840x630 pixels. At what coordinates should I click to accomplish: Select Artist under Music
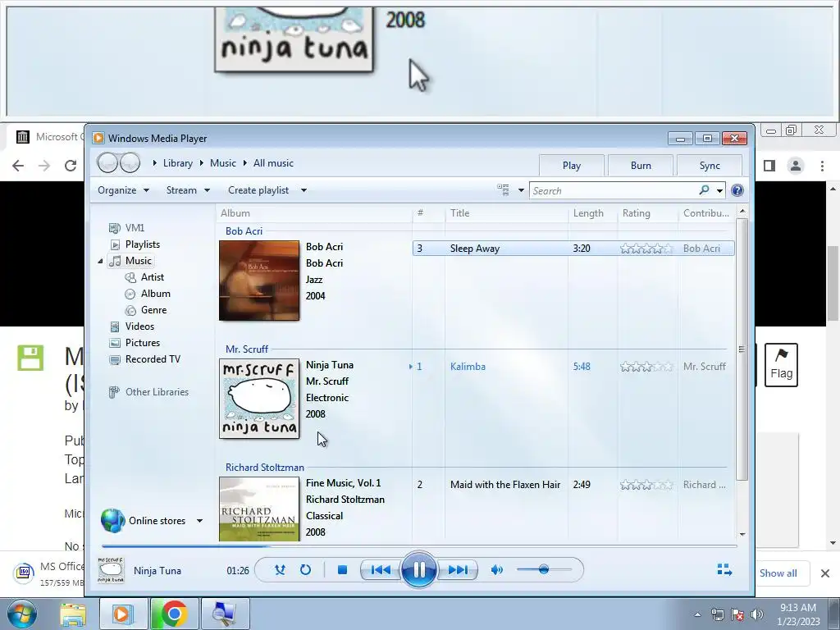pos(152,277)
